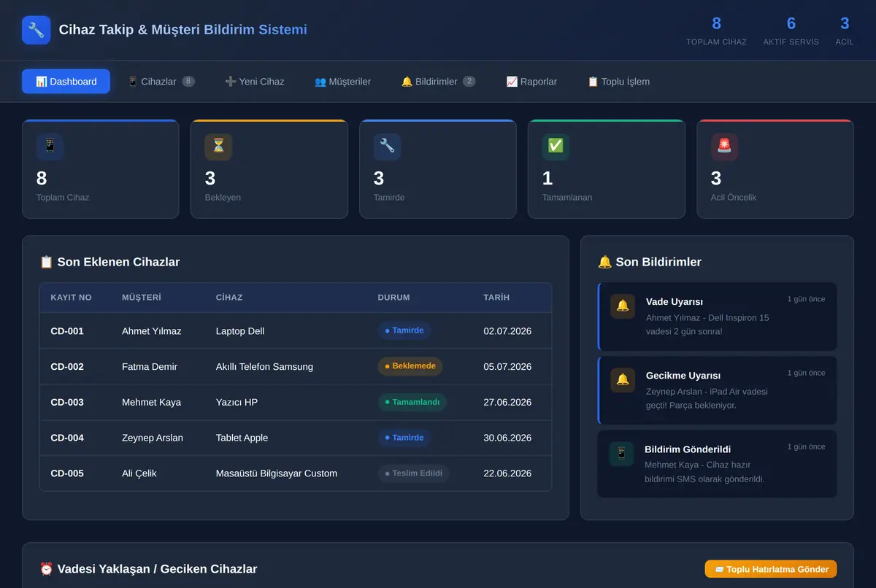Open the Bildirimler tab
Screen dimensions: 876x588
[438, 82]
